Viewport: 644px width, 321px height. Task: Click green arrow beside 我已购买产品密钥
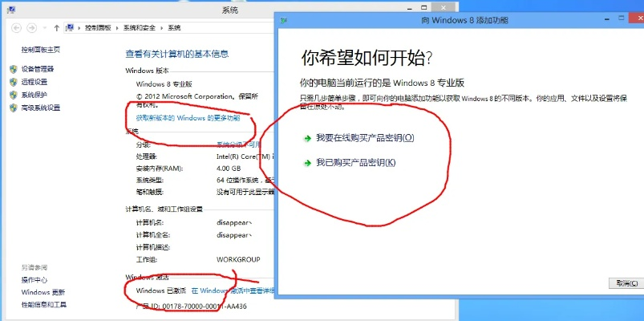(307, 163)
